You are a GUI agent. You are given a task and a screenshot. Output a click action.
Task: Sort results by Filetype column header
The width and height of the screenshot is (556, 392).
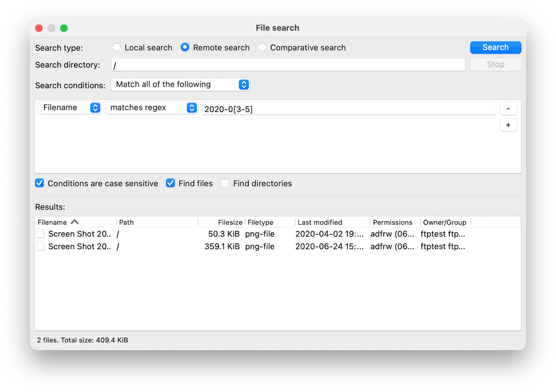pos(270,222)
